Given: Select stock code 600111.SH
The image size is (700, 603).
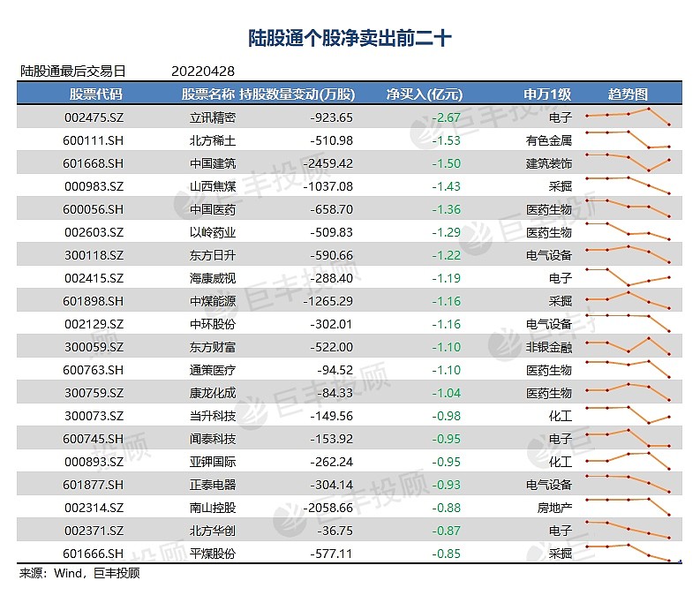Looking at the screenshot, I should pyautogui.click(x=93, y=140).
